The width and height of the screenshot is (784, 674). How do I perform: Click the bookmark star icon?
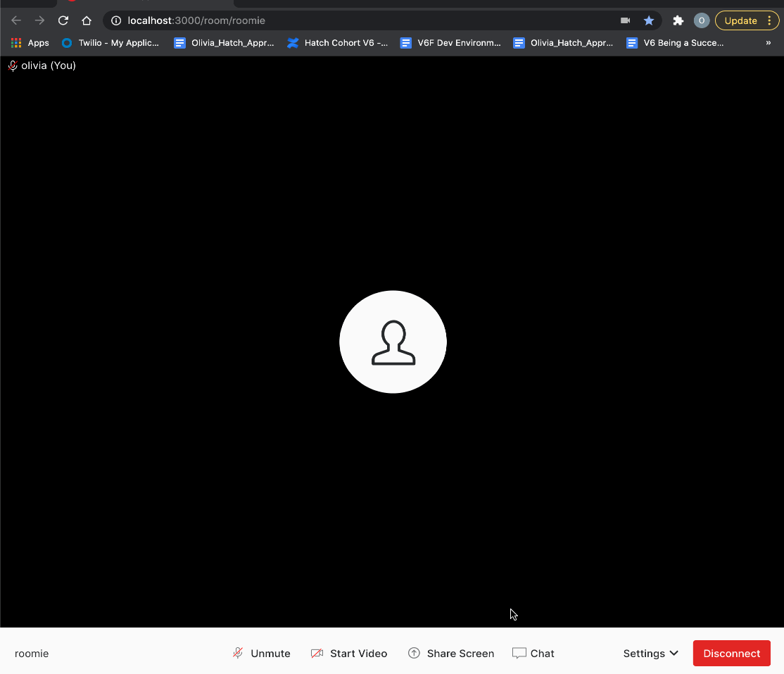click(x=648, y=20)
